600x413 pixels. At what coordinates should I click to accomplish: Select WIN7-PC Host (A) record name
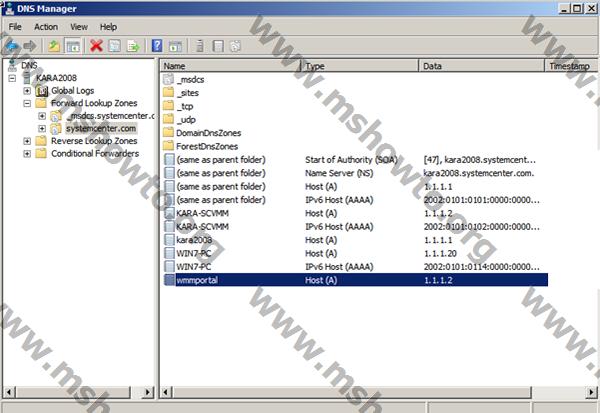click(x=194, y=253)
